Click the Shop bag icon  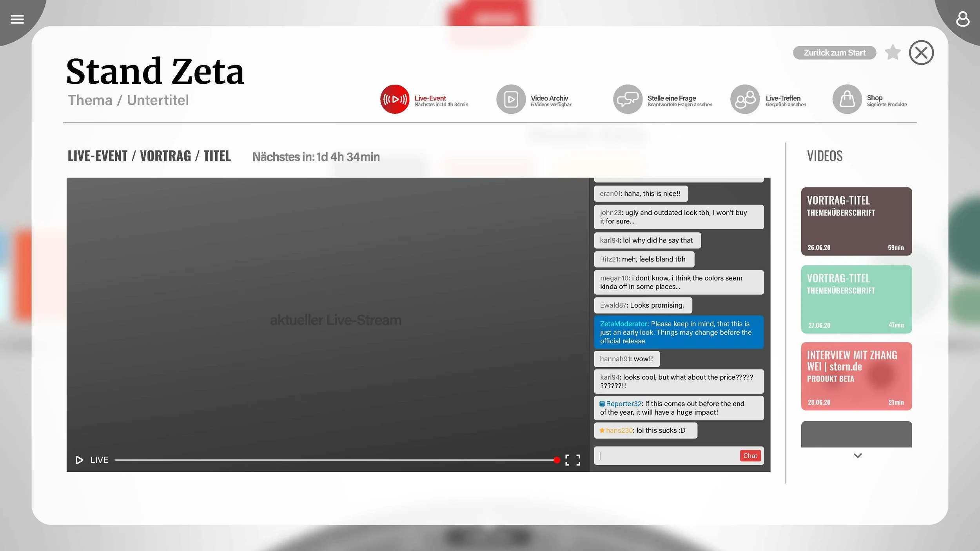847,99
